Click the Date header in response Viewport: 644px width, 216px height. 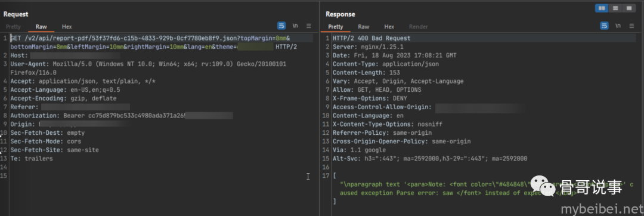click(394, 55)
